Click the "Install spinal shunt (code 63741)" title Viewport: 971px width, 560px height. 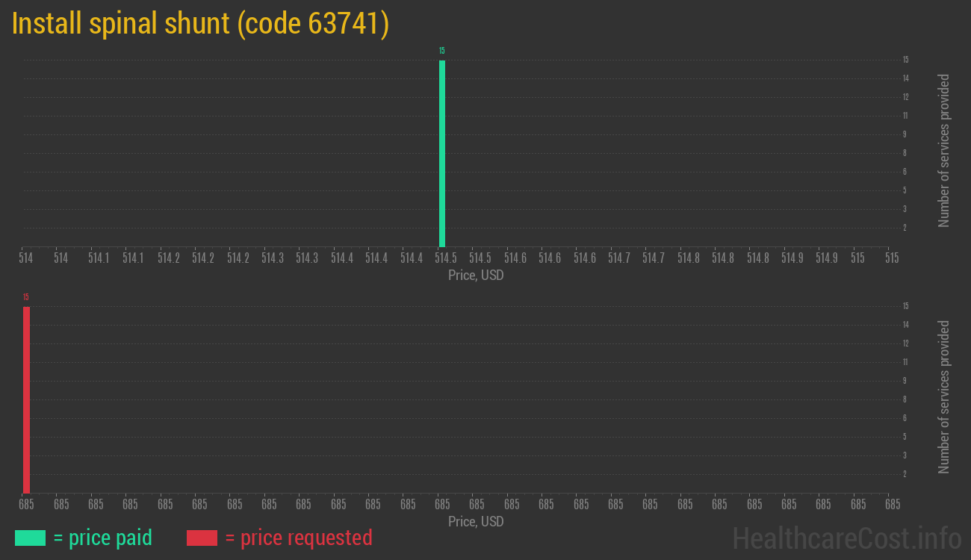click(200, 24)
